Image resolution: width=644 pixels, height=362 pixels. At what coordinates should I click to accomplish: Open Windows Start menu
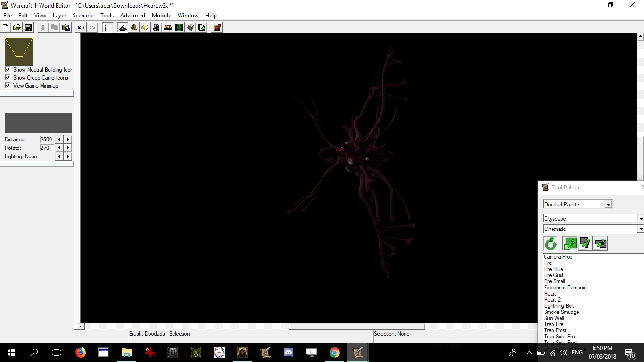point(11,352)
